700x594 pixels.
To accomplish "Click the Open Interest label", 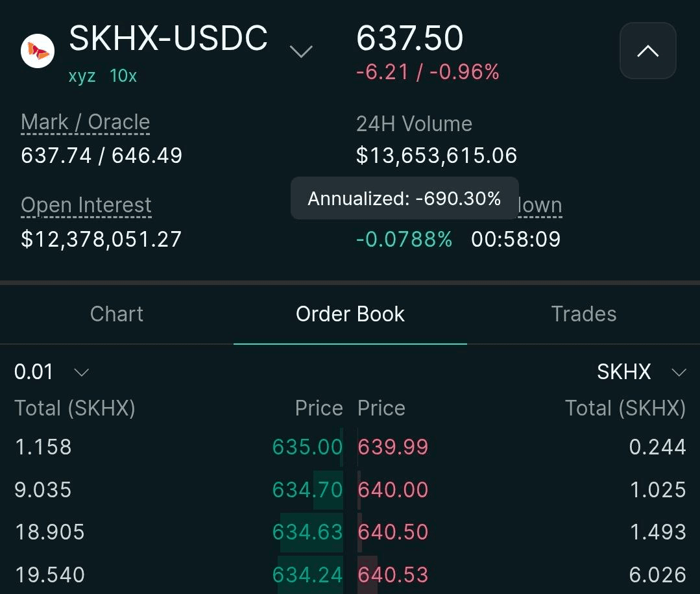I will tap(86, 205).
